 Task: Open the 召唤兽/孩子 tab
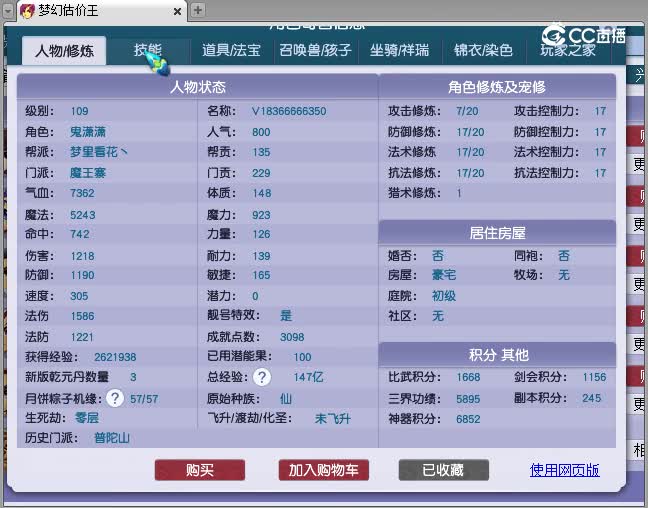coord(315,50)
